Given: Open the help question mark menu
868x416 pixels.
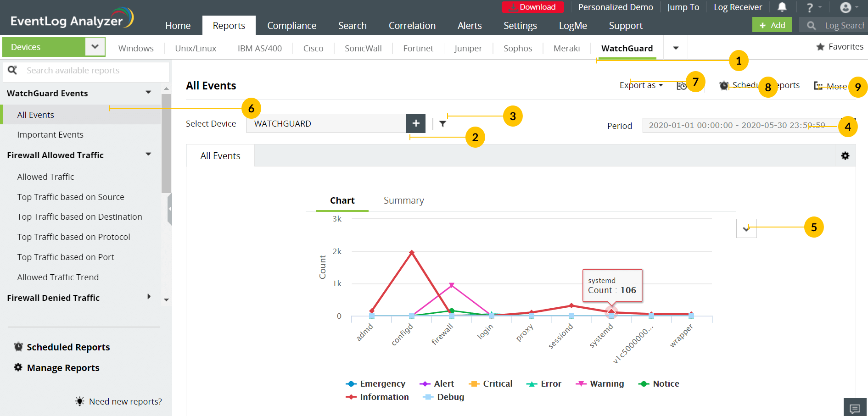Looking at the screenshot, I should pos(810,7).
